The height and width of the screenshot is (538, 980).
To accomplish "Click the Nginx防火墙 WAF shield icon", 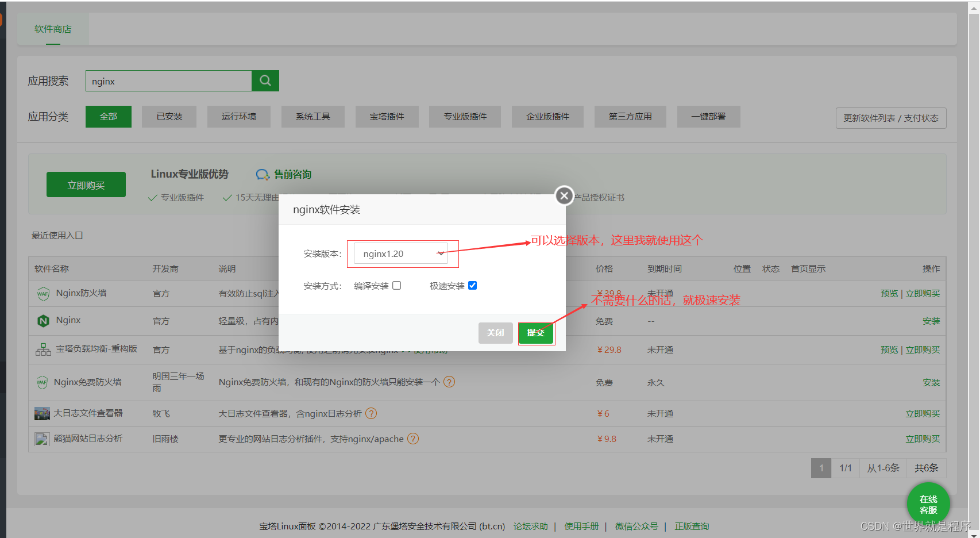I will coord(43,294).
